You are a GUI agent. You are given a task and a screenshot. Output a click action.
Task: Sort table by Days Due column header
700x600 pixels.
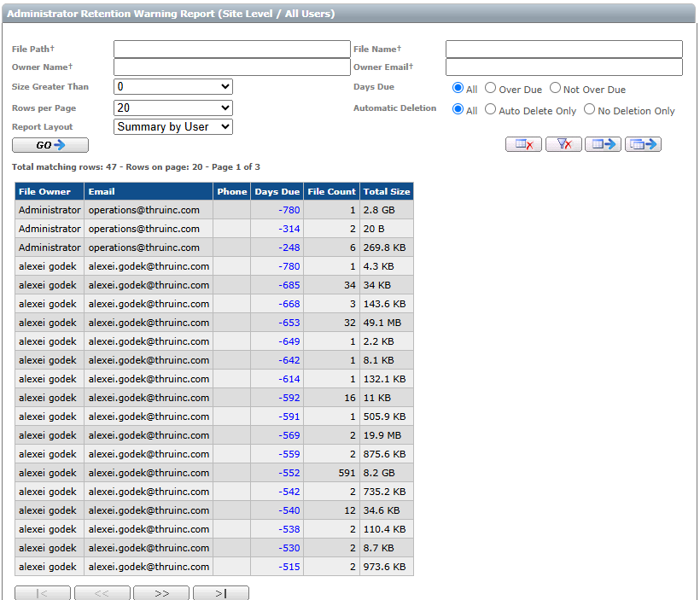(277, 191)
